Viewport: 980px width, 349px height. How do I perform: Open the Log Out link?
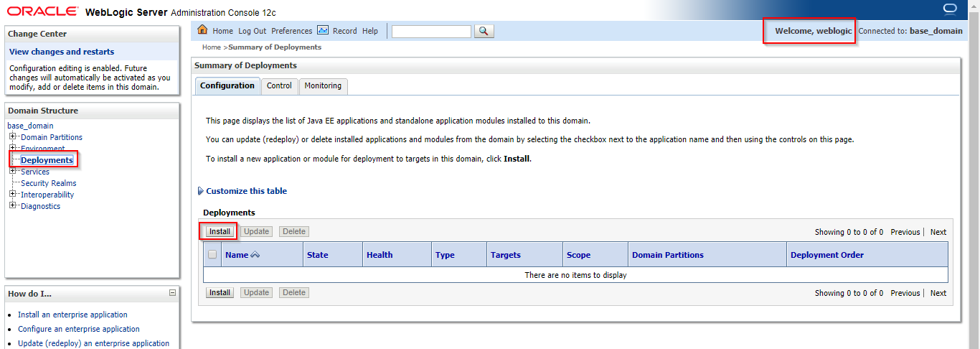point(252,31)
